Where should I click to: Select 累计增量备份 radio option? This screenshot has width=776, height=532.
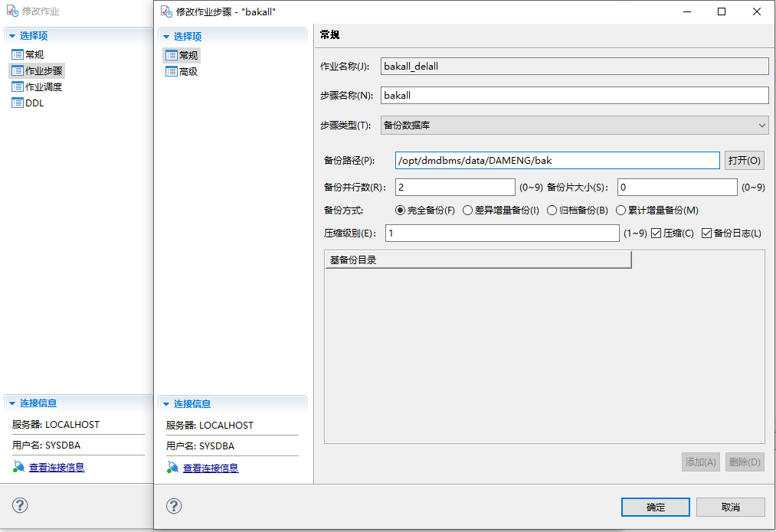621,211
